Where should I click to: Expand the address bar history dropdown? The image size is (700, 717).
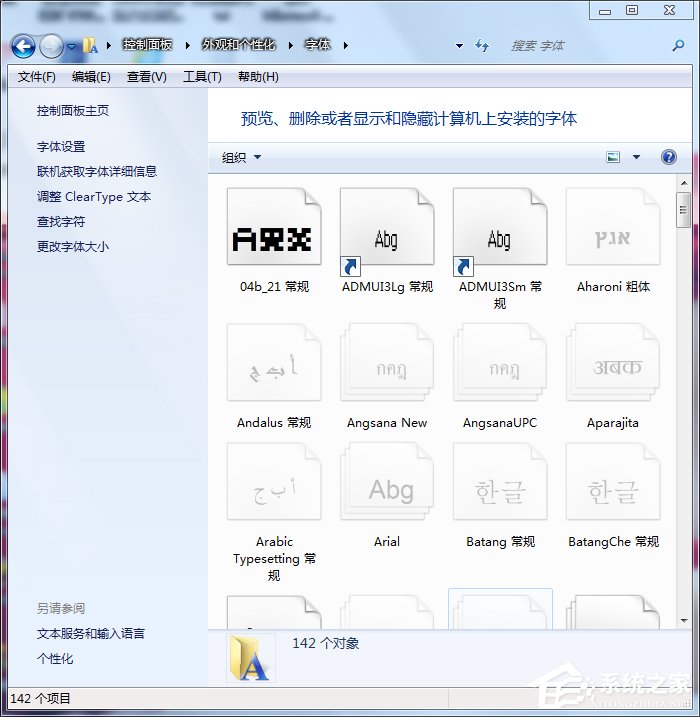click(x=459, y=46)
